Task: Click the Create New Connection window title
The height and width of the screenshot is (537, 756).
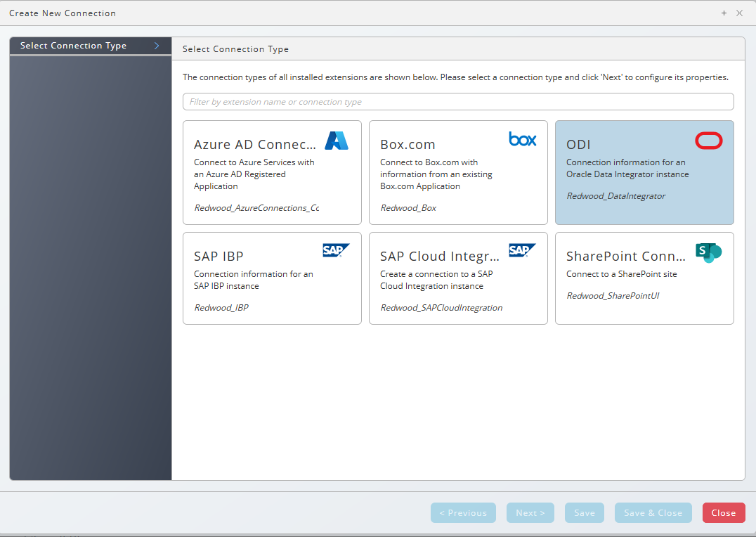Action: (x=63, y=13)
